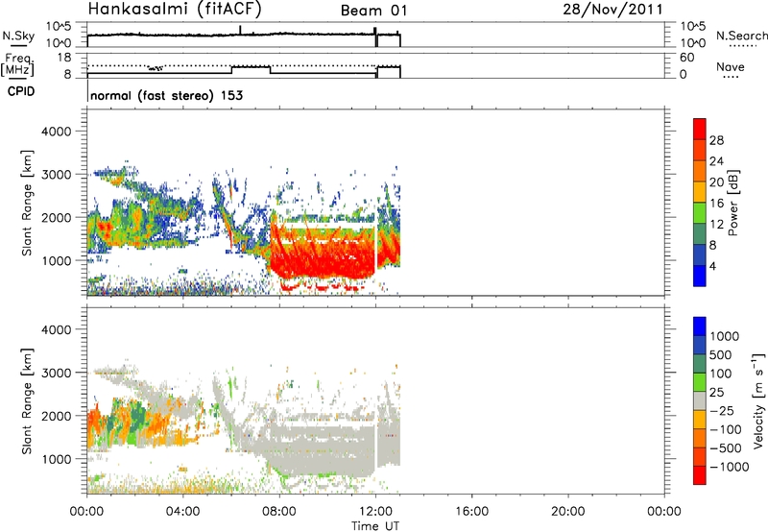Click '08:00' on the time axis
Screen dimensions: 768x532
click(279, 512)
